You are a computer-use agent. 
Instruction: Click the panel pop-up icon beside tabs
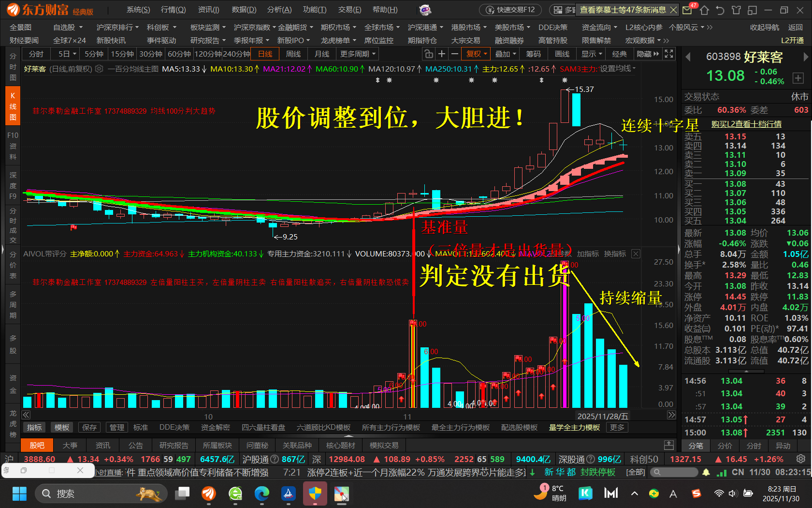(669, 445)
